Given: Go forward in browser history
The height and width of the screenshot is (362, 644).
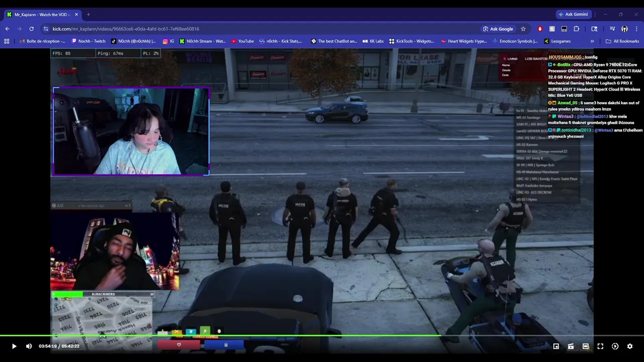Looking at the screenshot, I should point(20,29).
